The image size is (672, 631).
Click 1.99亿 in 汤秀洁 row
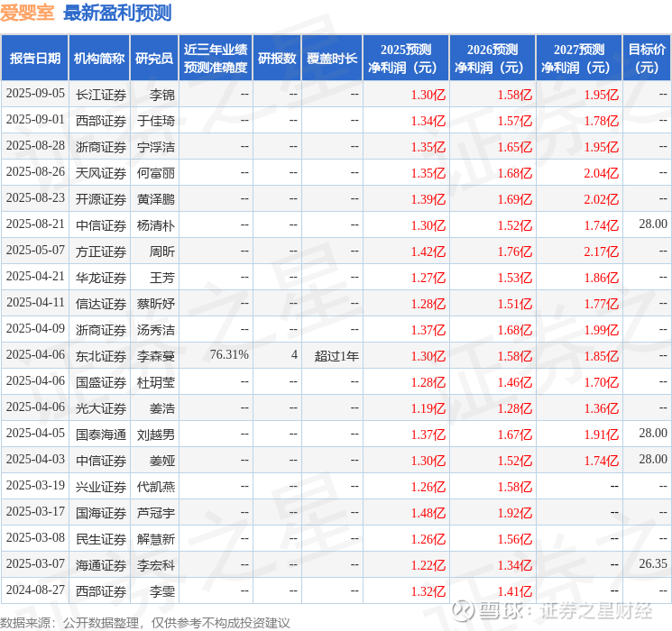pyautogui.click(x=602, y=330)
